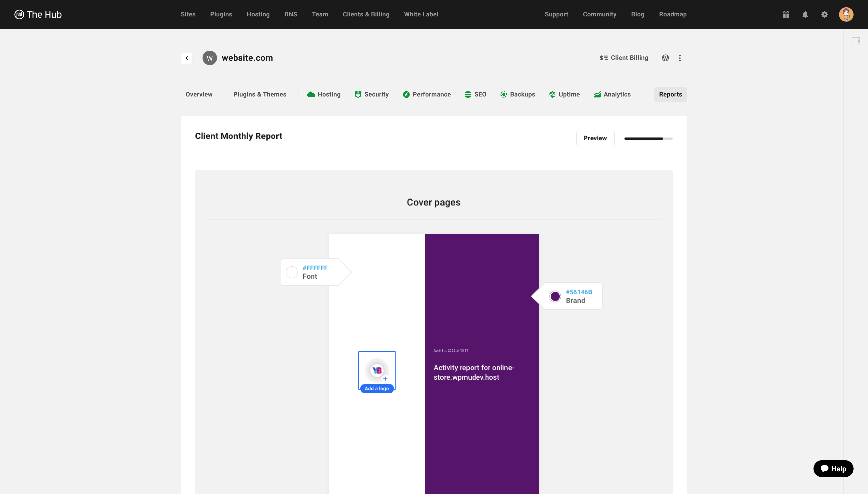The width and height of the screenshot is (868, 494).
Task: Switch to the Security tab
Action: click(372, 94)
